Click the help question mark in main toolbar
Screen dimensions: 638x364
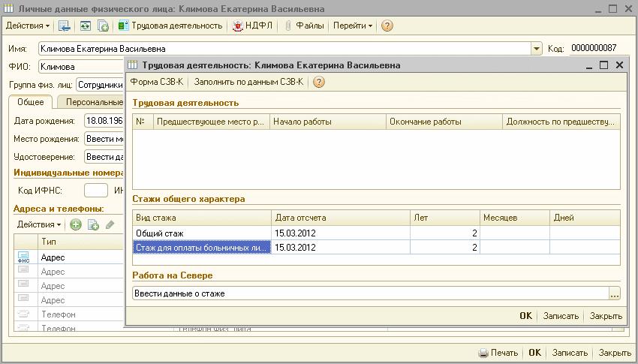tap(387, 26)
